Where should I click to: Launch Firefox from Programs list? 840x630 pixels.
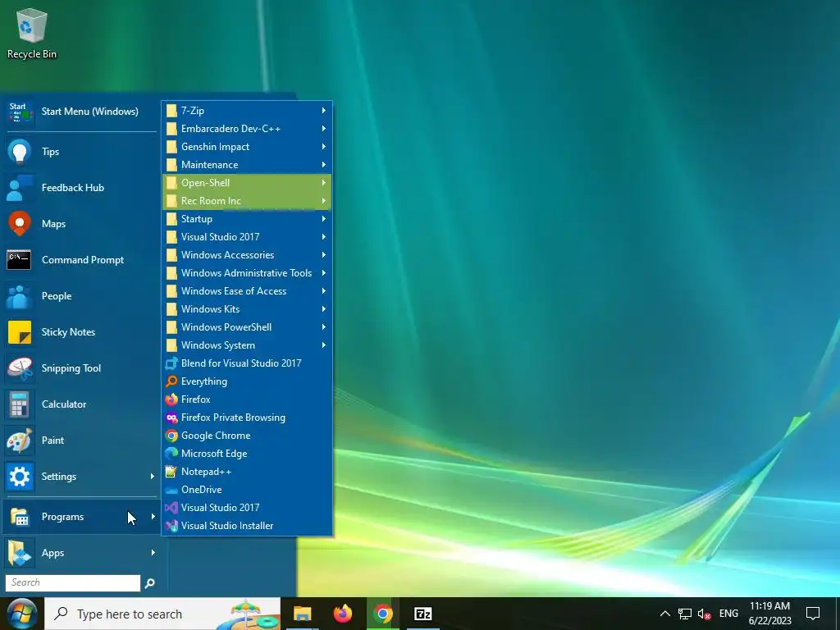click(x=247, y=399)
